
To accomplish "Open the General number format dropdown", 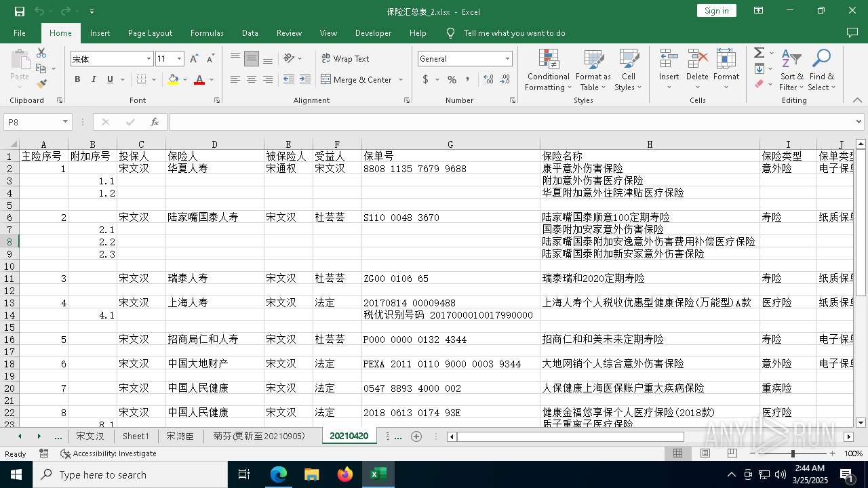I will 507,59.
